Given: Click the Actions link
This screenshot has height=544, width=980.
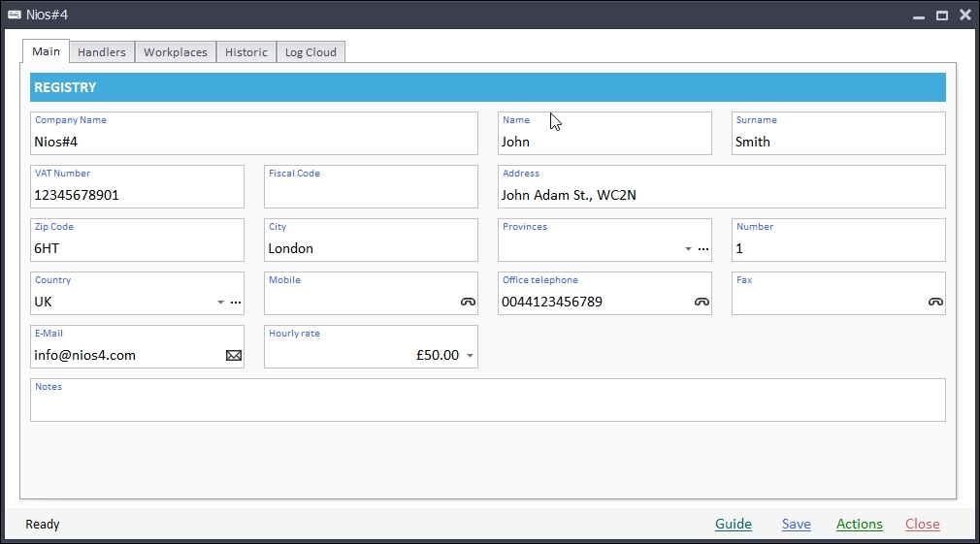Looking at the screenshot, I should click(x=859, y=524).
